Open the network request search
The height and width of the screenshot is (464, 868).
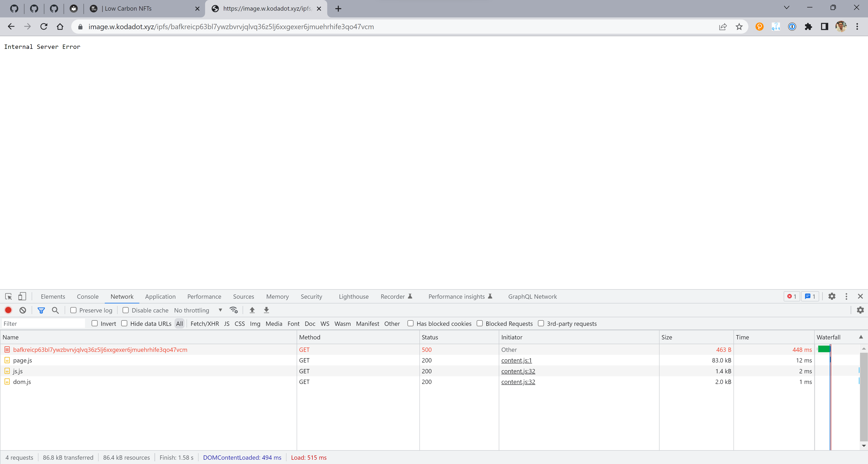(x=55, y=310)
